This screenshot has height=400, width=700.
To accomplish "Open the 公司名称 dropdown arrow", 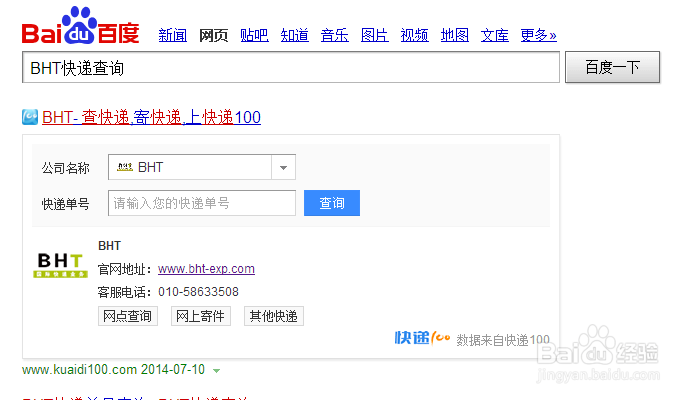I will coord(283,167).
